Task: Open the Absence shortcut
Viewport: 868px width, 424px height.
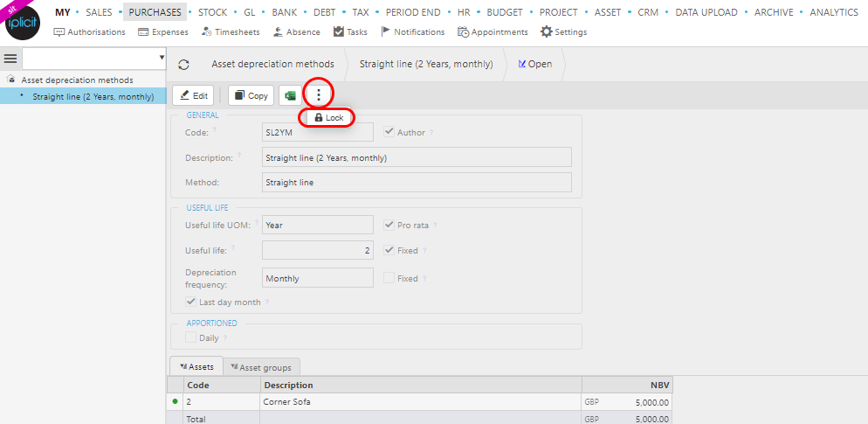Action: [297, 32]
